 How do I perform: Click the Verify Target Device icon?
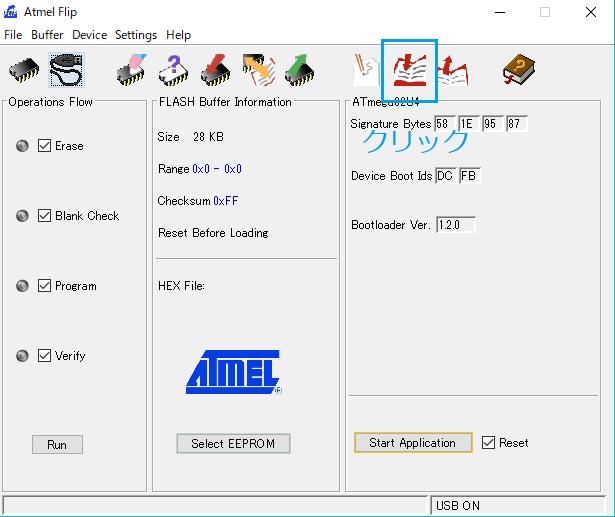pyautogui.click(x=258, y=70)
